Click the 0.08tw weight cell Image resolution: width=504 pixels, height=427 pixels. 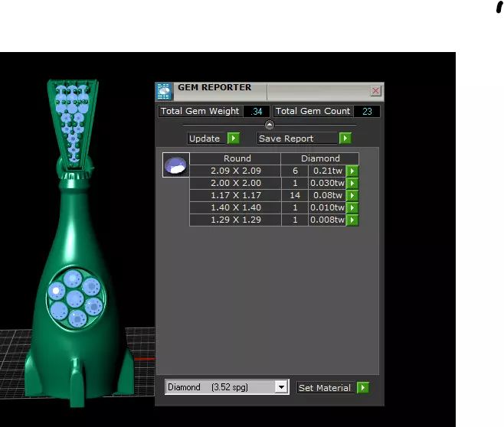click(x=327, y=195)
